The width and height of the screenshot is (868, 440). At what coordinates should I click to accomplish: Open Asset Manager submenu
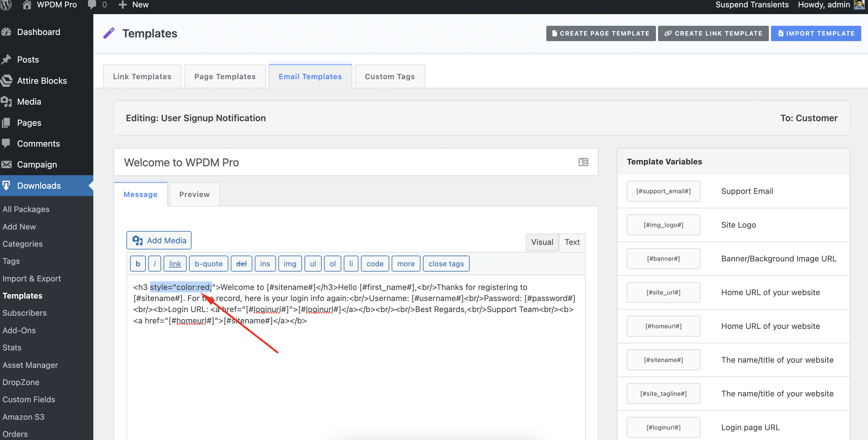coord(30,365)
